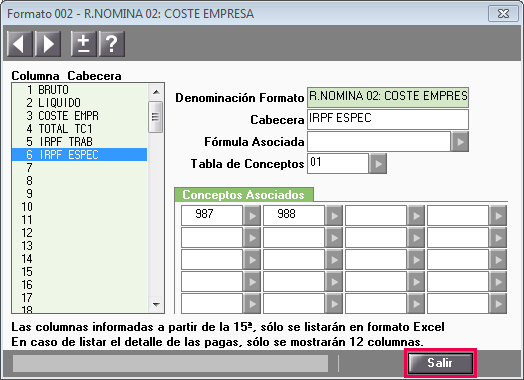Image resolution: width=524 pixels, height=380 pixels.
Task: Click the arrow beside concept 988
Action: [334, 216]
